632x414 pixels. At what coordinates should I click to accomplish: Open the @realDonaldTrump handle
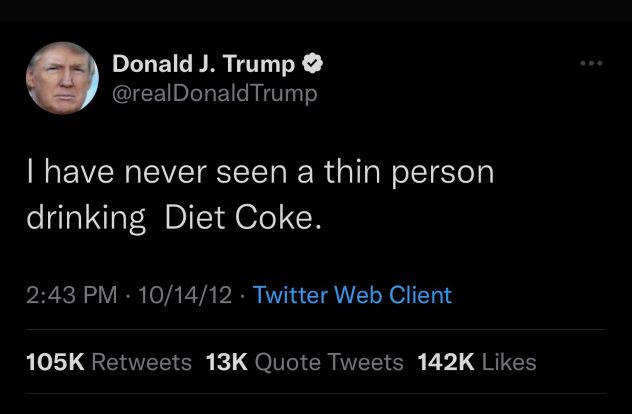[214, 93]
